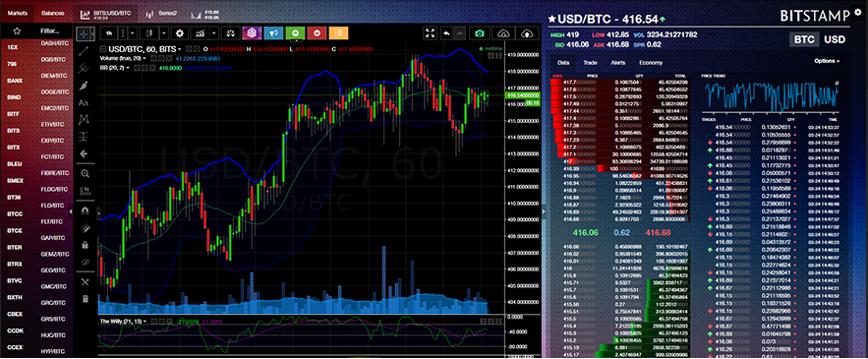The width and height of the screenshot is (868, 359).
Task: Load chart layout from cloud download
Action: point(503,33)
